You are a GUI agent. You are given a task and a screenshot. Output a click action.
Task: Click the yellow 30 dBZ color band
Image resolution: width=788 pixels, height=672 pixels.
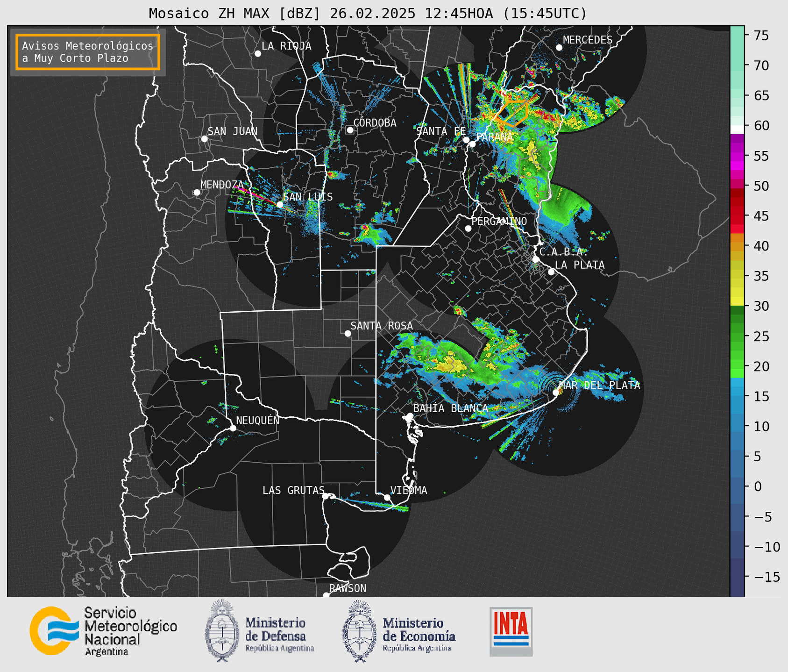coord(737,302)
